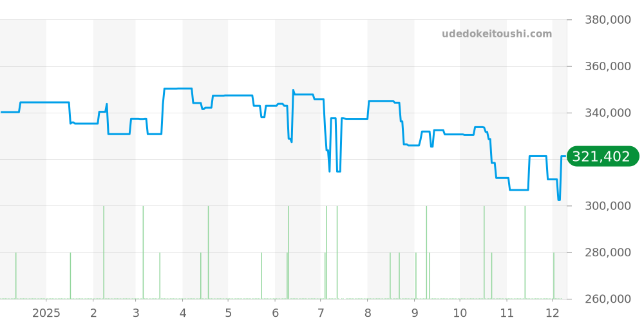Click the udedokeitoushi.com watermark
The height and width of the screenshot is (322, 644).
497,34
